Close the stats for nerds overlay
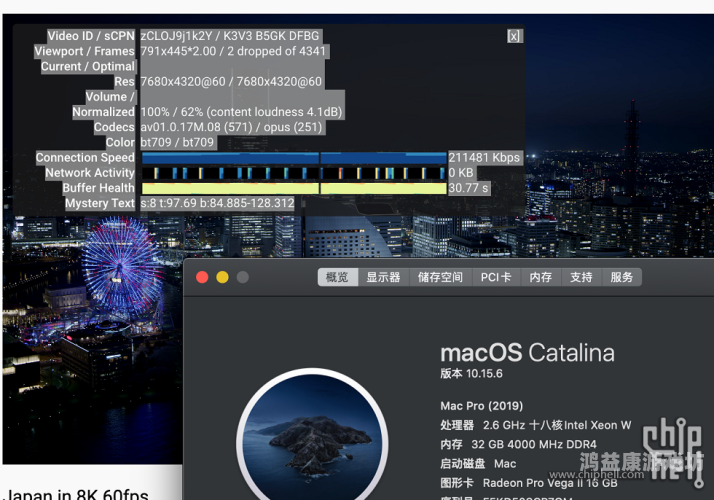 click(514, 36)
